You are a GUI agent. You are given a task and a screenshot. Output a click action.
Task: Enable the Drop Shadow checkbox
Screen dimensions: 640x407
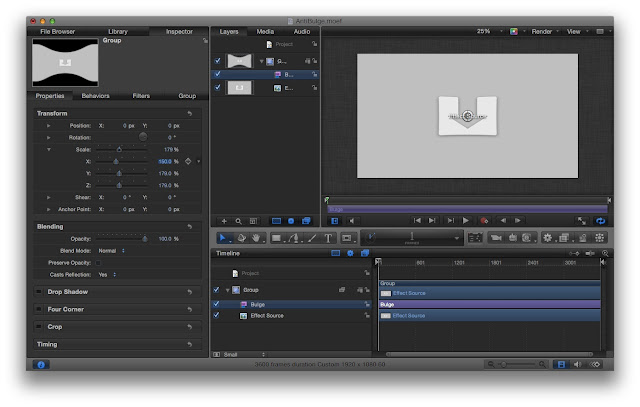click(x=39, y=292)
